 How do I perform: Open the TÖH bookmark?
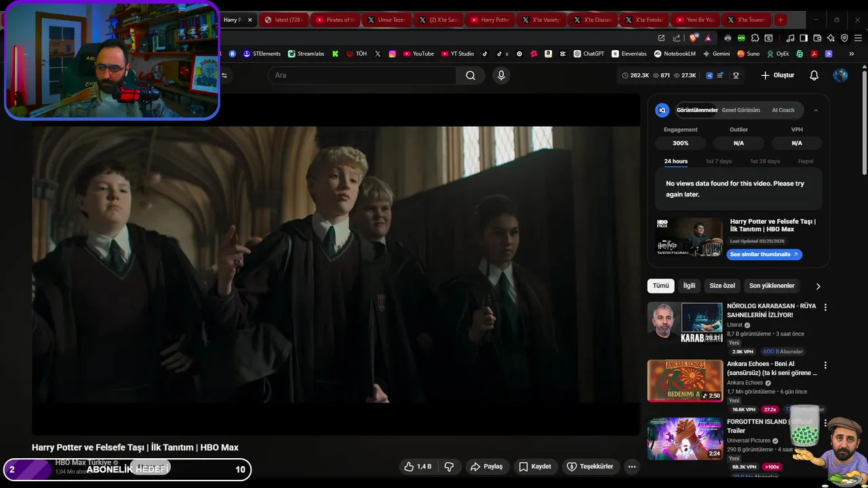coord(357,54)
